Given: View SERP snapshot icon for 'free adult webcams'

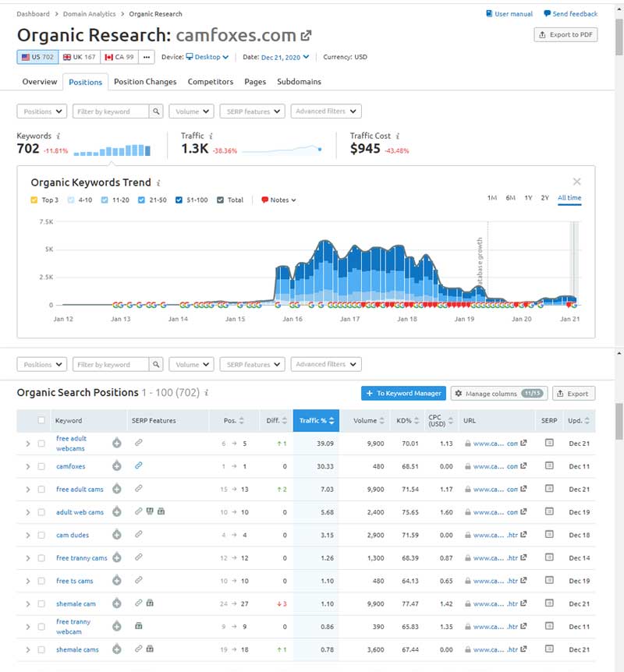Looking at the screenshot, I should pos(549,443).
